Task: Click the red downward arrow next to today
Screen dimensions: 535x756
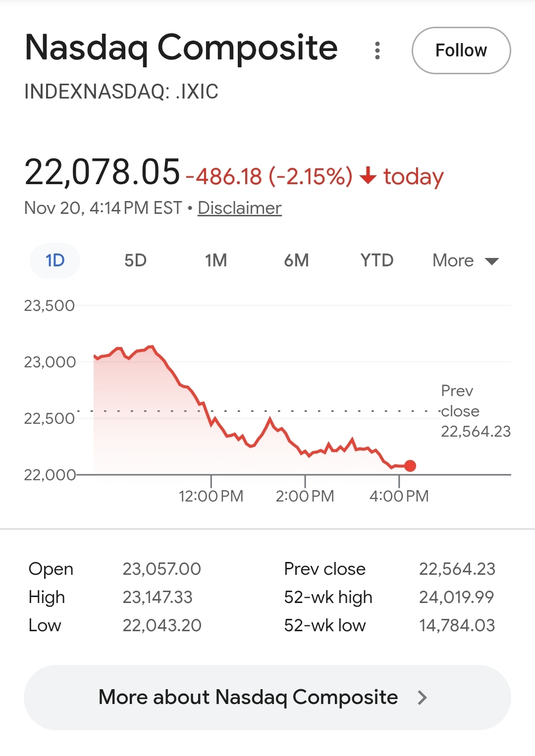Action: [368, 176]
